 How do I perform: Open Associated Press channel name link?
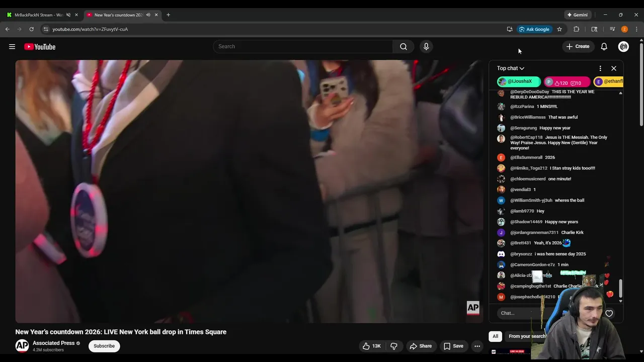pos(53,343)
